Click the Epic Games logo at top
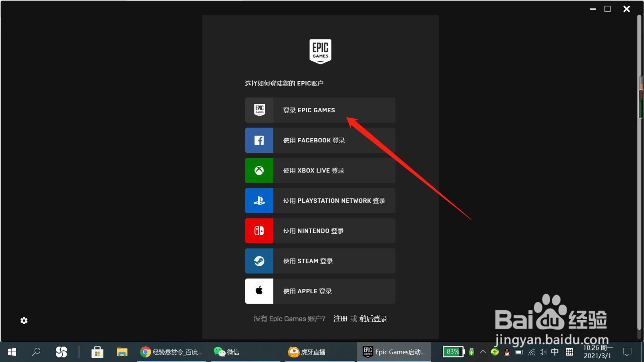Image resolution: width=644 pixels, height=362 pixels. point(320,51)
